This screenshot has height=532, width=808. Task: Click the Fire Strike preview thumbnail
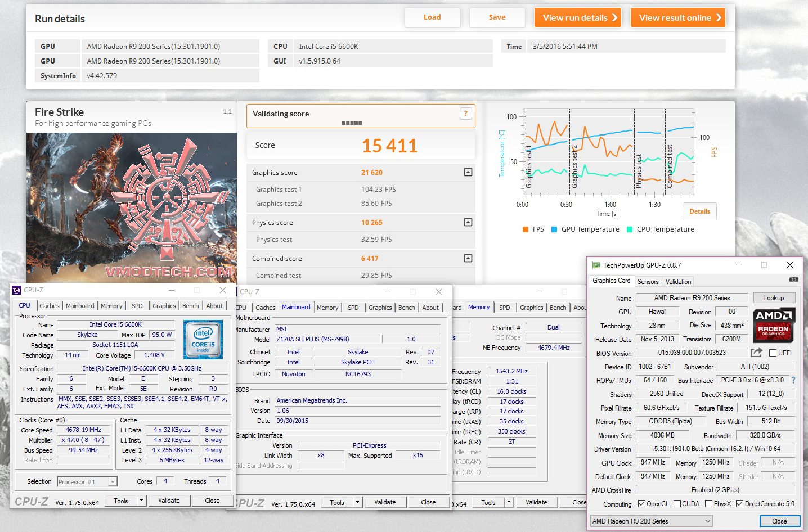pyautogui.click(x=132, y=208)
